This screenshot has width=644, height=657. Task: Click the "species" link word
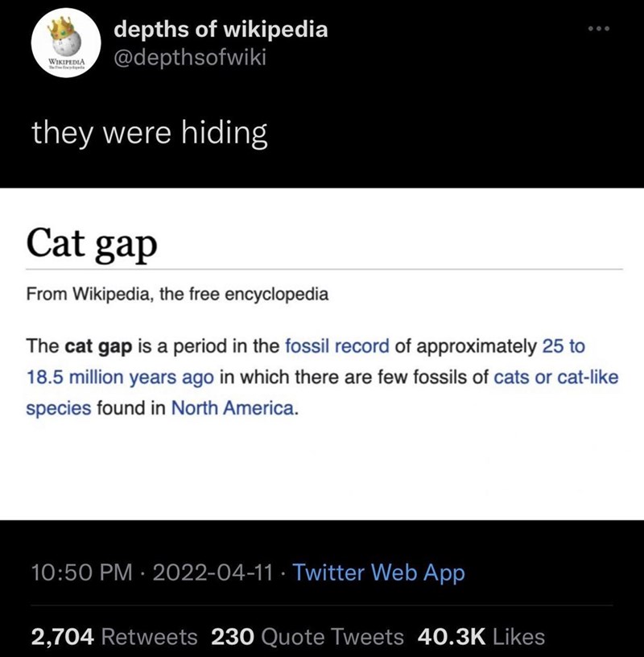tap(58, 408)
